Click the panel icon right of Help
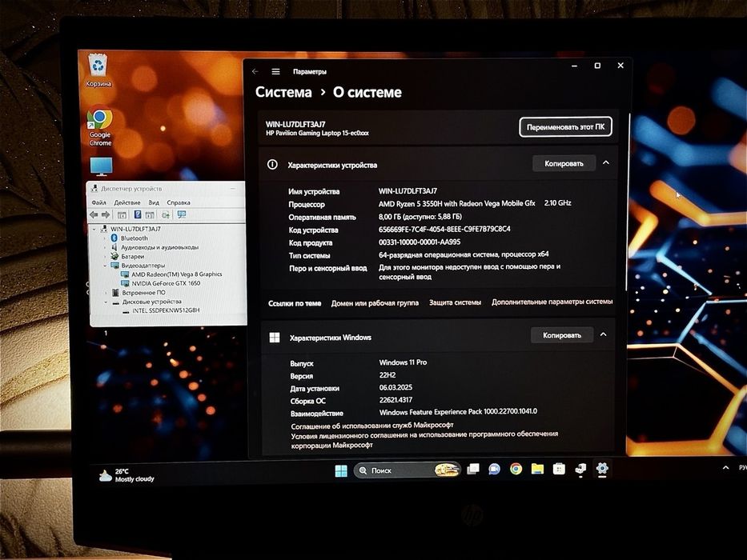 pos(150,215)
